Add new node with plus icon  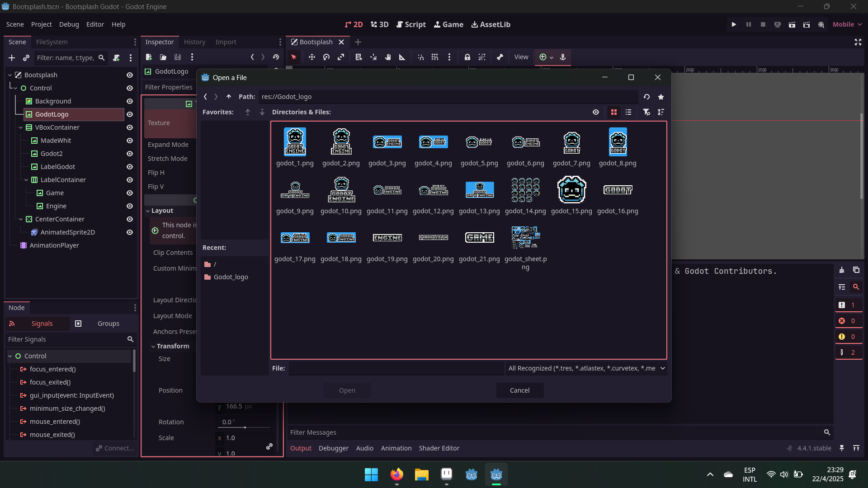point(12,58)
